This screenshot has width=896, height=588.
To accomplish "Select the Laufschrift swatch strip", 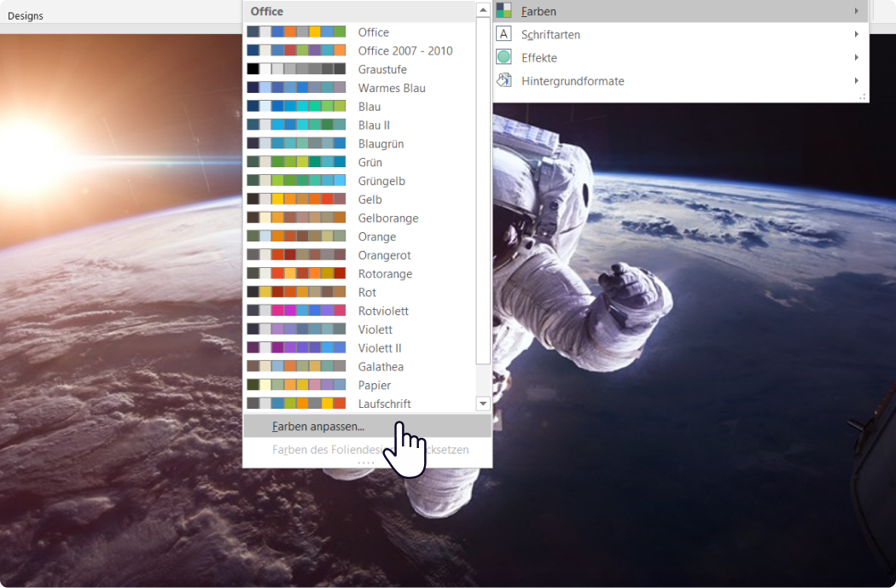I will point(296,404).
